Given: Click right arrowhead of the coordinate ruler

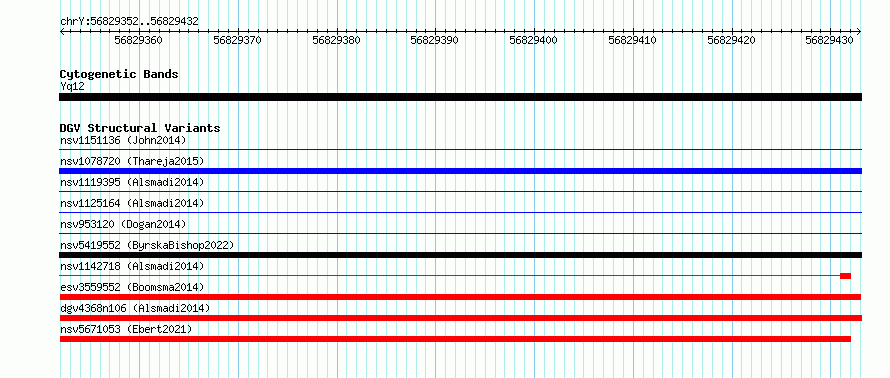Looking at the screenshot, I should tap(859, 31).
